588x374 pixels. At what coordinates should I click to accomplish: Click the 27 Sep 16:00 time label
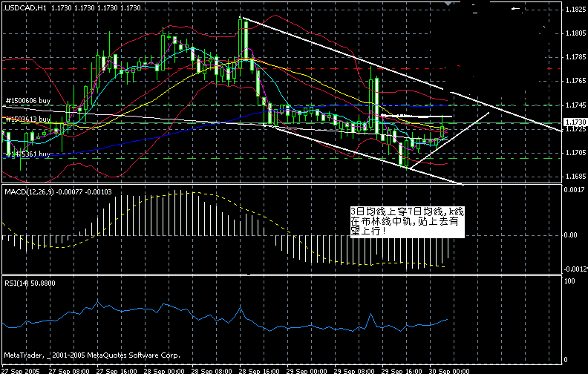117,370
